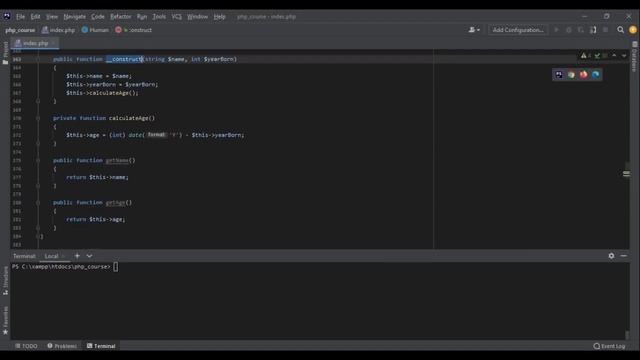Screen dimensions: 640x360
Task: Click the Debug bug icon
Action: 569,30
